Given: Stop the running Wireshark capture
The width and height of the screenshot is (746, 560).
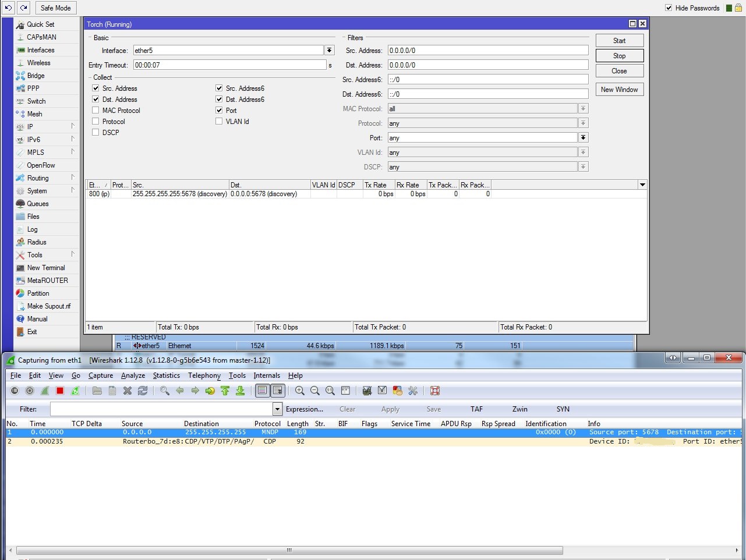Looking at the screenshot, I should pos(60,391).
